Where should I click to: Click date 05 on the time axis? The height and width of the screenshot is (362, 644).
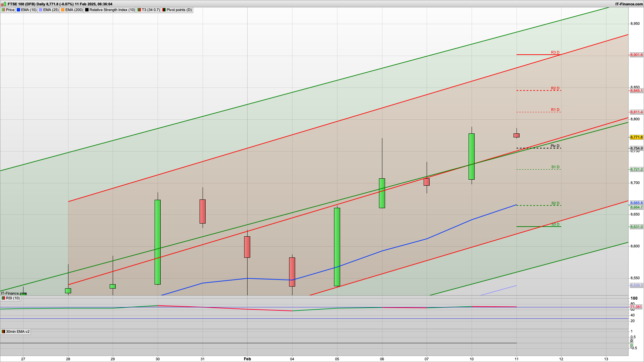click(x=337, y=359)
